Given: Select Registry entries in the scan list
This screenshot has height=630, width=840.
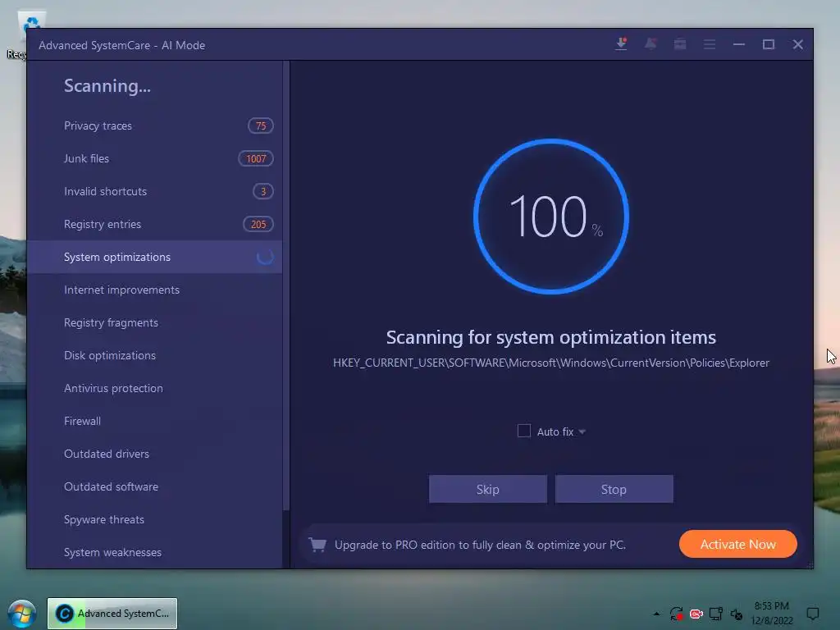Looking at the screenshot, I should coord(154,224).
